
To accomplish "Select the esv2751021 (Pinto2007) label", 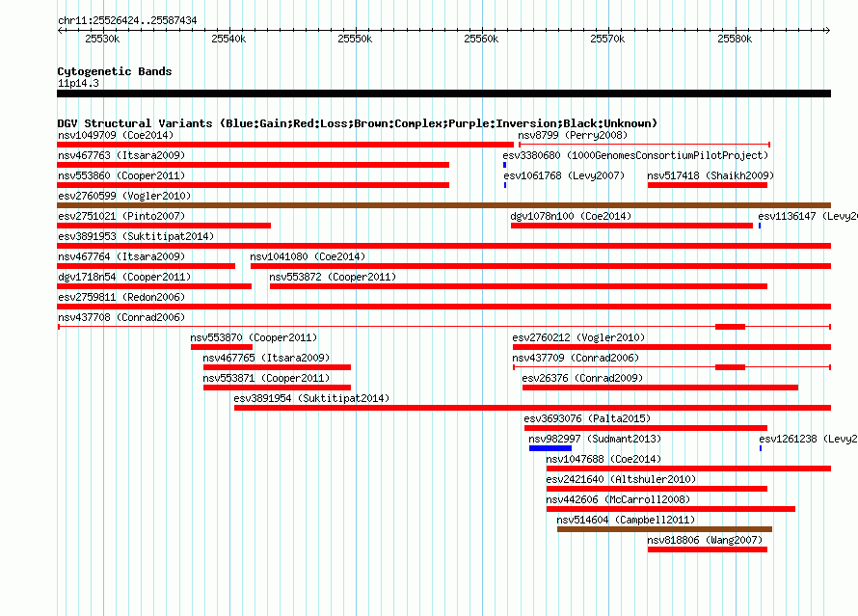I will (121, 216).
